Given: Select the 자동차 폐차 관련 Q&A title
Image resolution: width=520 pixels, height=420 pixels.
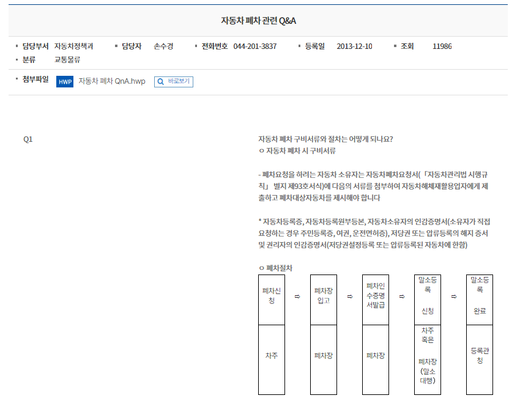Looking at the screenshot, I should pos(259,19).
